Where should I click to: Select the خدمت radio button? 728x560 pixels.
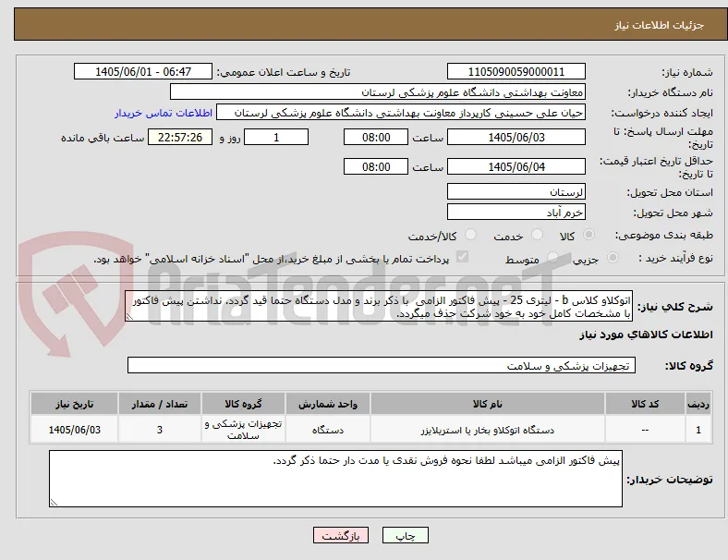click(537, 235)
